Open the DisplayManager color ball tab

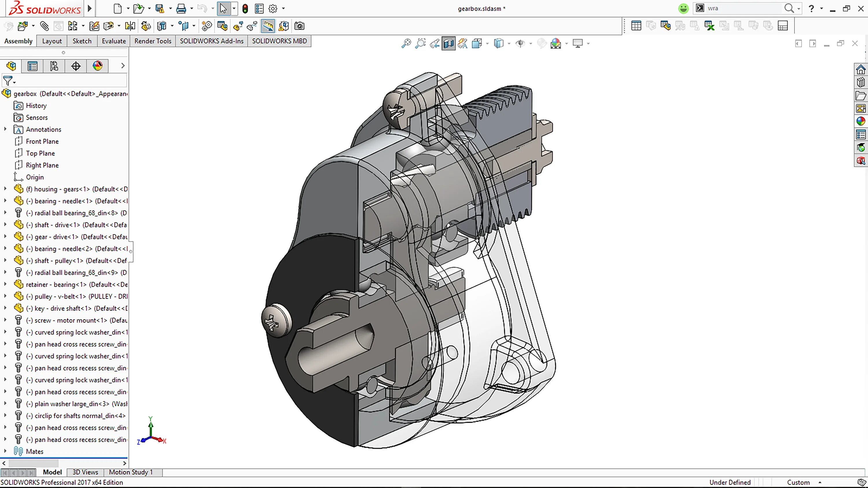point(98,66)
